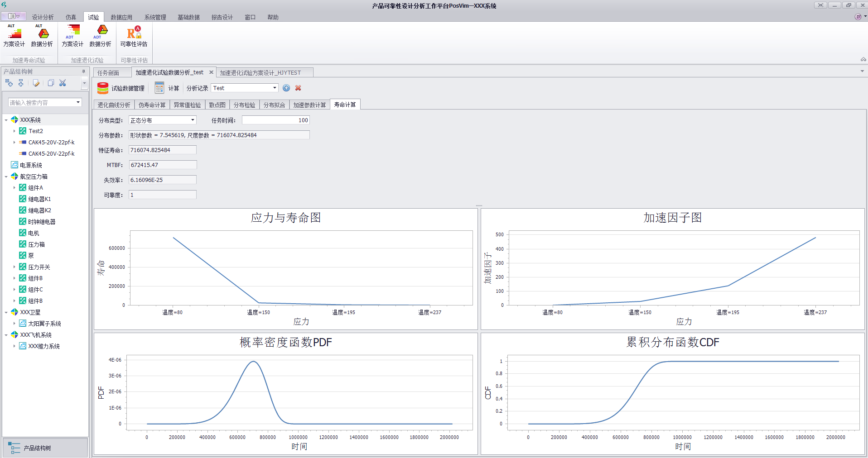Open 试验数据管理 database icon

tap(103, 88)
